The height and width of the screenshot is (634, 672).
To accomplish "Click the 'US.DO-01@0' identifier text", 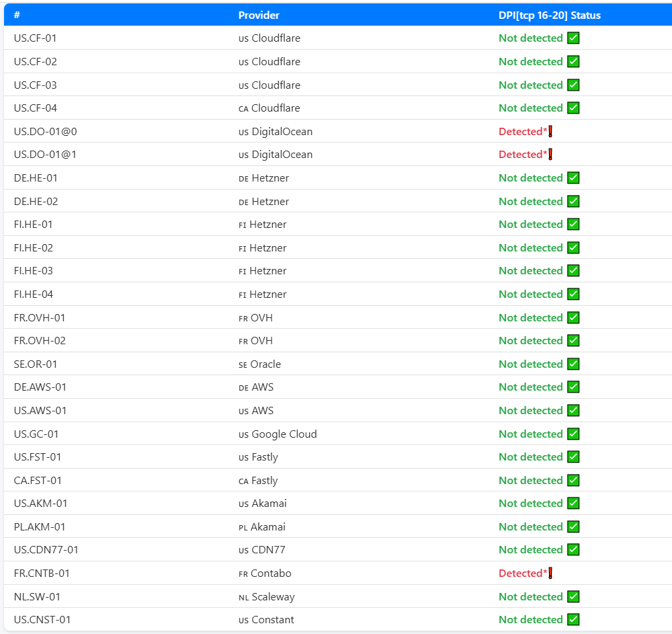I will click(x=46, y=131).
